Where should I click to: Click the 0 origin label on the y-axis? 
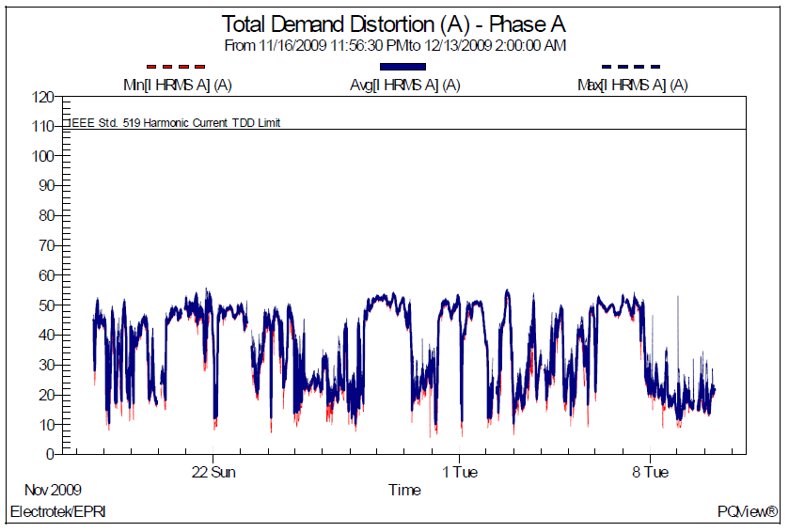pos(49,454)
